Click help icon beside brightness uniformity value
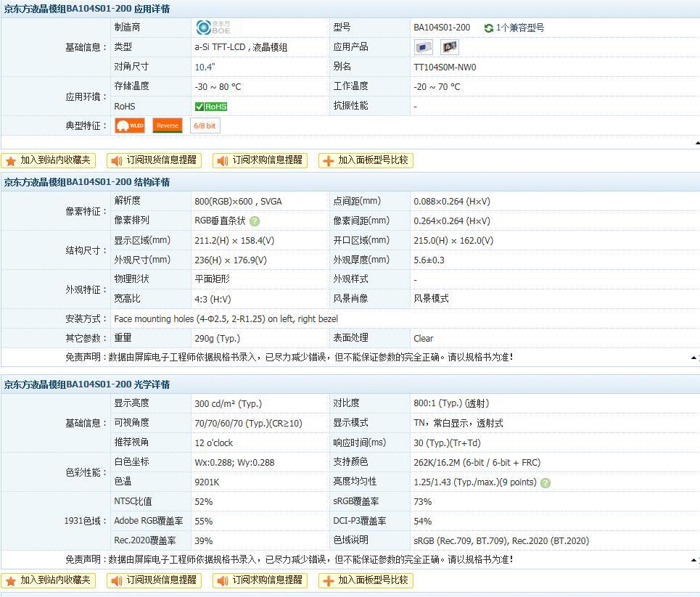The width and height of the screenshot is (700, 597). click(x=545, y=482)
